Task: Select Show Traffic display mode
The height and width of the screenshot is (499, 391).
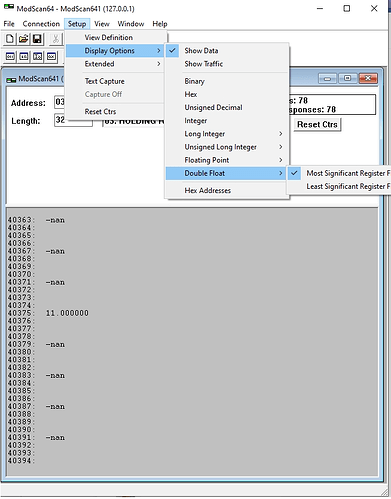Action: (x=227, y=64)
